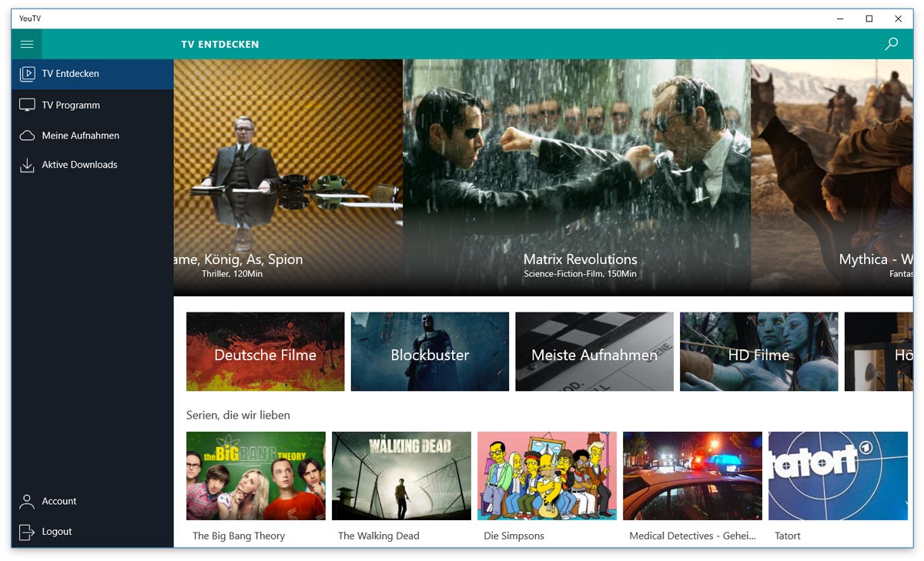Click the 'The Big Bang Theory' caption
This screenshot has width=924, height=561.
tap(239, 536)
